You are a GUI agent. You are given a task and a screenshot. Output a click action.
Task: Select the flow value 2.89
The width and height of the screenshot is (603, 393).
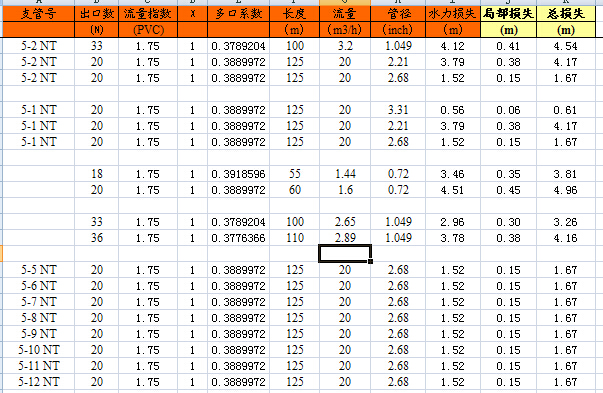point(345,238)
